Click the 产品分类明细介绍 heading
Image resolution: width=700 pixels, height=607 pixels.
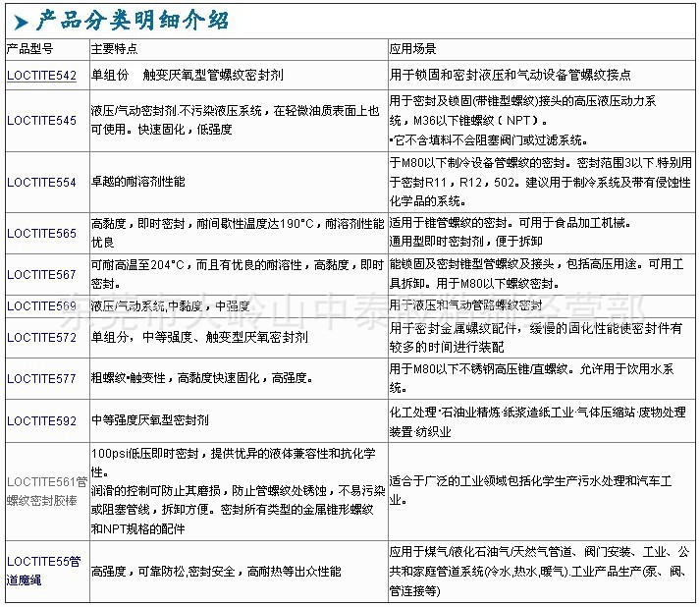click(x=133, y=21)
